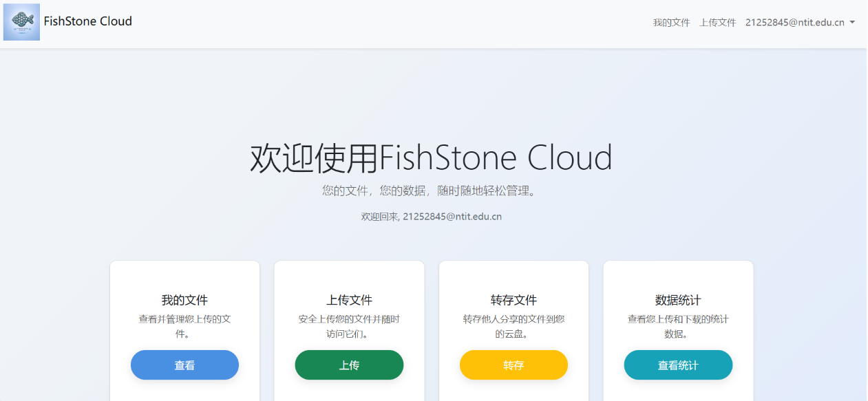The width and height of the screenshot is (868, 401).
Task: Click the 转存文件 card heading
Action: click(514, 299)
